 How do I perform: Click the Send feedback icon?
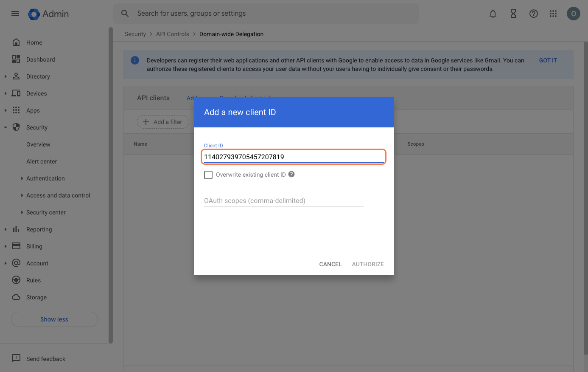tap(16, 358)
